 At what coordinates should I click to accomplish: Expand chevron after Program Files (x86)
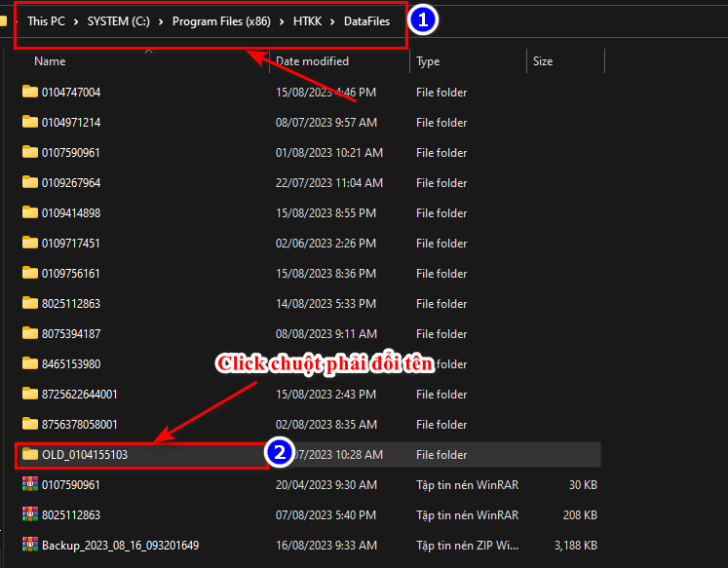tap(283, 21)
